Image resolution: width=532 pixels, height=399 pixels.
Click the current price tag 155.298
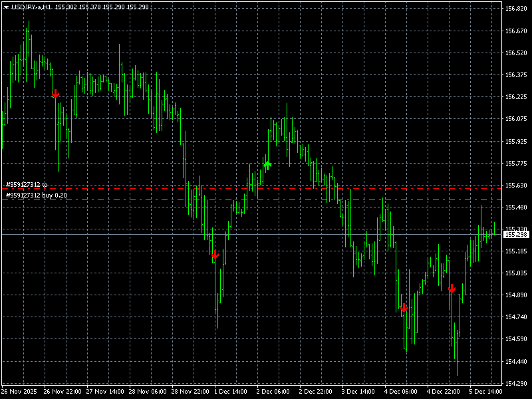click(x=516, y=234)
